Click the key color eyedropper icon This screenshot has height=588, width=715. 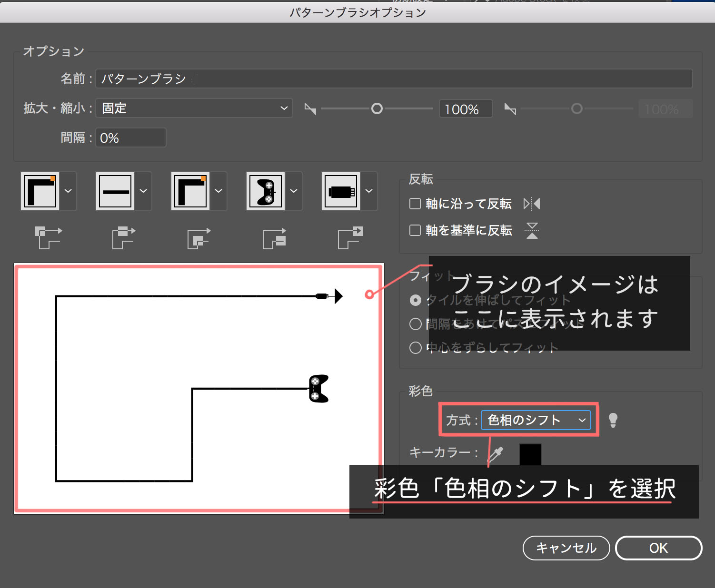click(496, 454)
